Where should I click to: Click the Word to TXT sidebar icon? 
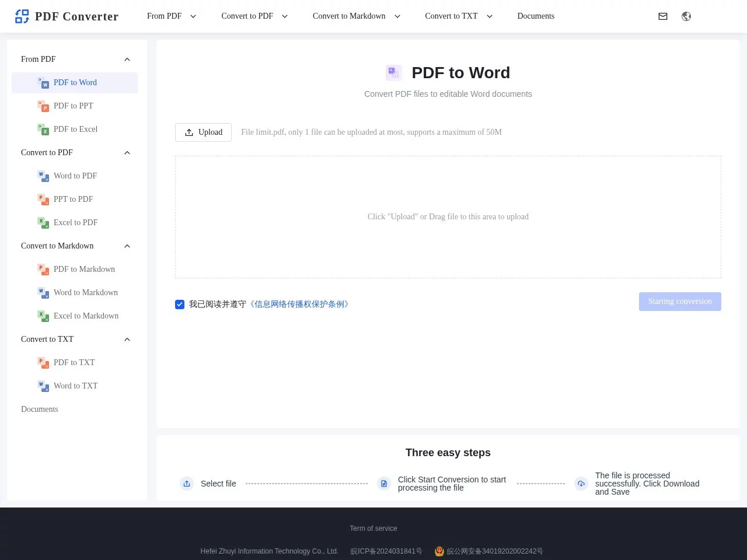click(43, 386)
